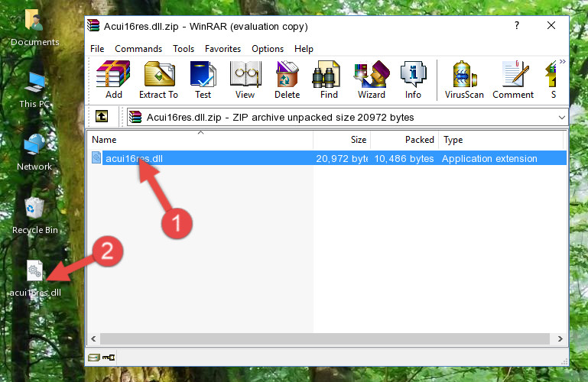
Task: Sort files by Packed column
Action: (x=404, y=140)
